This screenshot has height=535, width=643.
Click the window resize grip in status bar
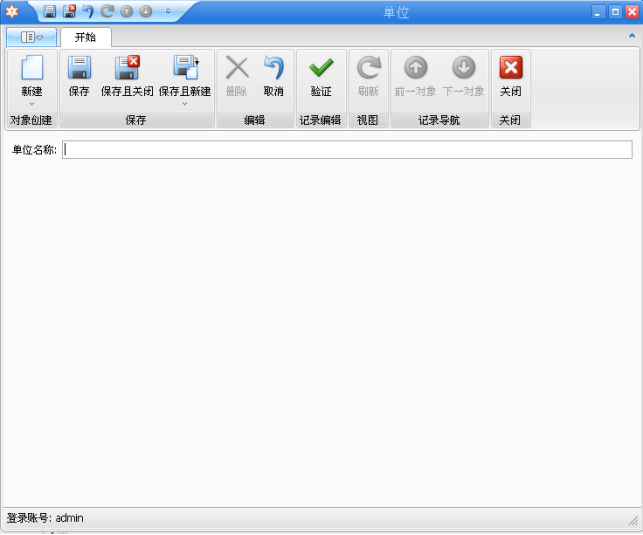point(634,521)
